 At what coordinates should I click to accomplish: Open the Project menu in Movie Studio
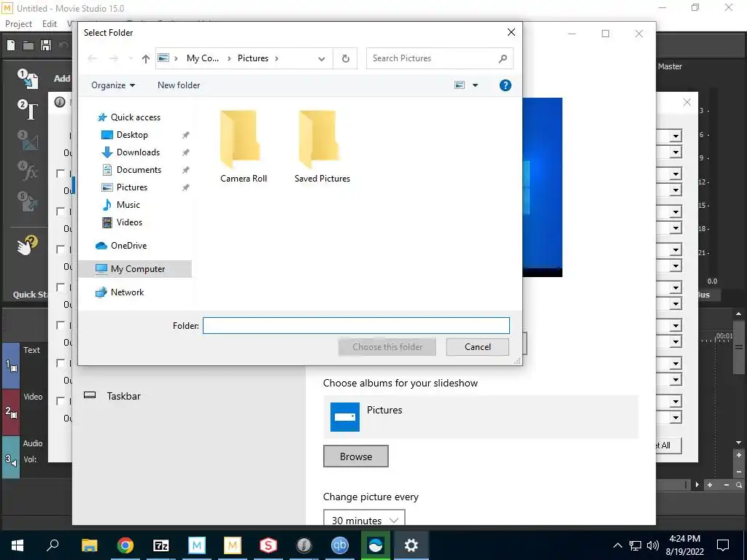pyautogui.click(x=18, y=24)
